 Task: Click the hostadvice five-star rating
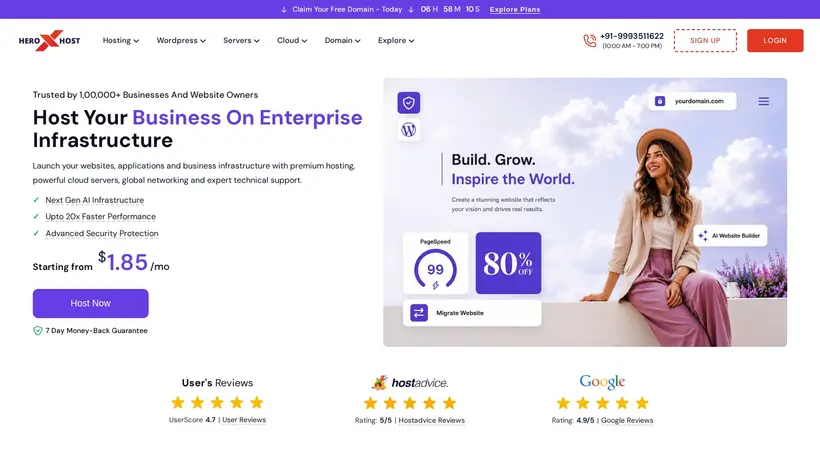(x=410, y=403)
